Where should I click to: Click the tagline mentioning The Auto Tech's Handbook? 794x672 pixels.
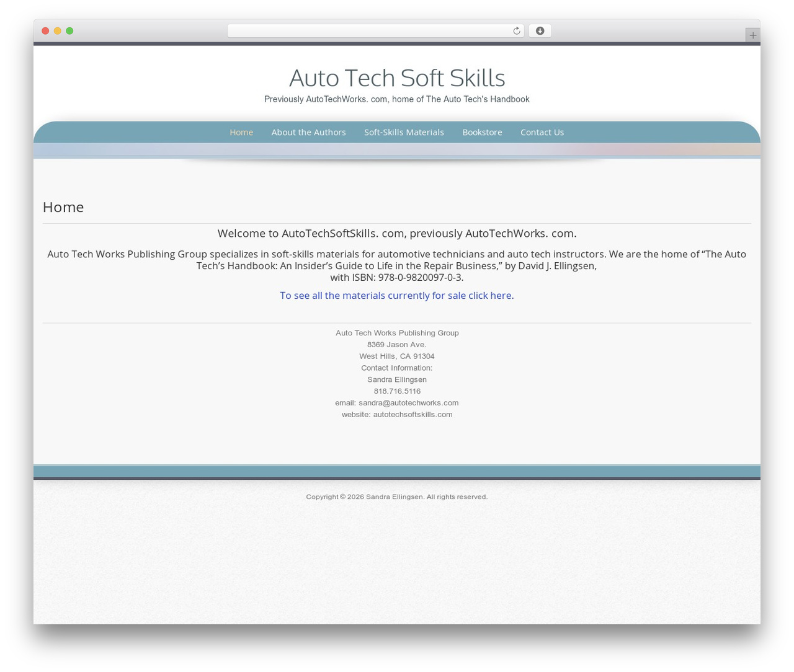397,99
